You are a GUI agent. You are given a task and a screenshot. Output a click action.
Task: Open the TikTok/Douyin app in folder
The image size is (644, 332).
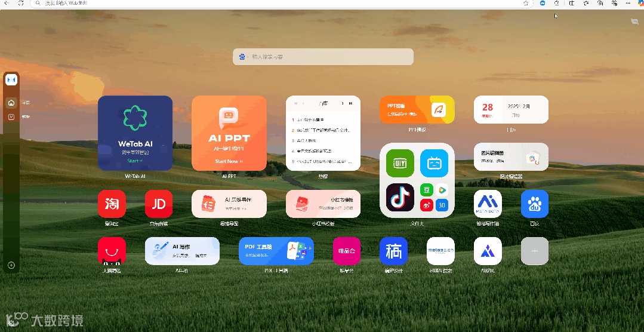tap(400, 197)
